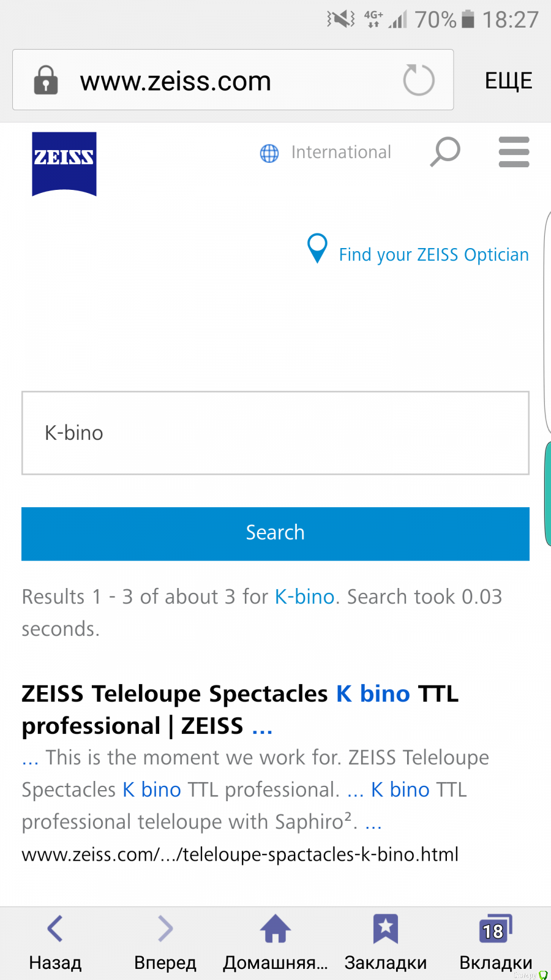Tap the globe icon beside International
The image size is (551, 980).
tap(269, 153)
